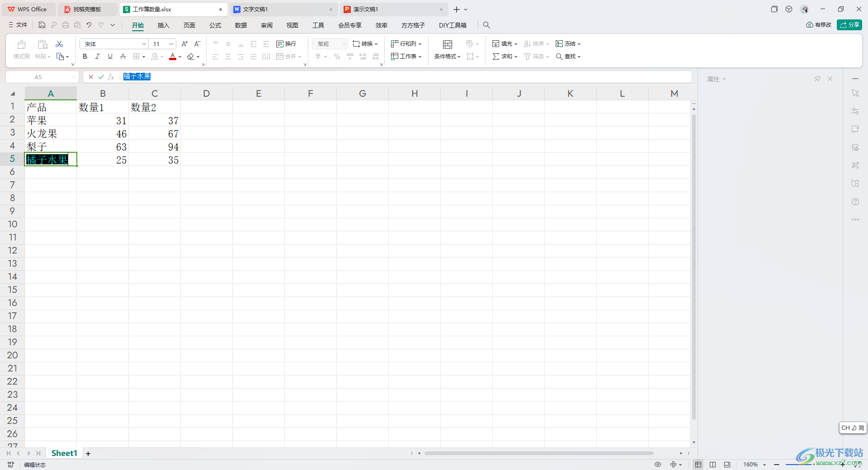Decrease font size with the A- icon
The width and height of the screenshot is (868, 470).
click(x=197, y=44)
